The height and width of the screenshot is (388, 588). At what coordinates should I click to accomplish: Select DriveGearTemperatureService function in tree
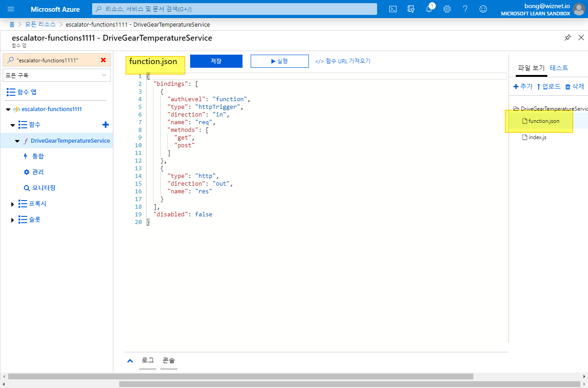pyautogui.click(x=70, y=141)
